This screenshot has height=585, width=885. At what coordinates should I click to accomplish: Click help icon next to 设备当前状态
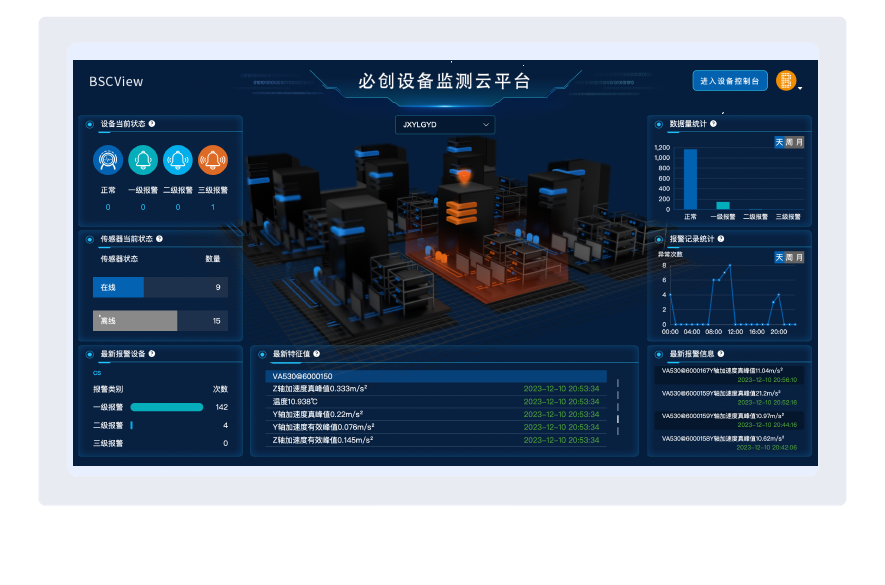pos(152,124)
